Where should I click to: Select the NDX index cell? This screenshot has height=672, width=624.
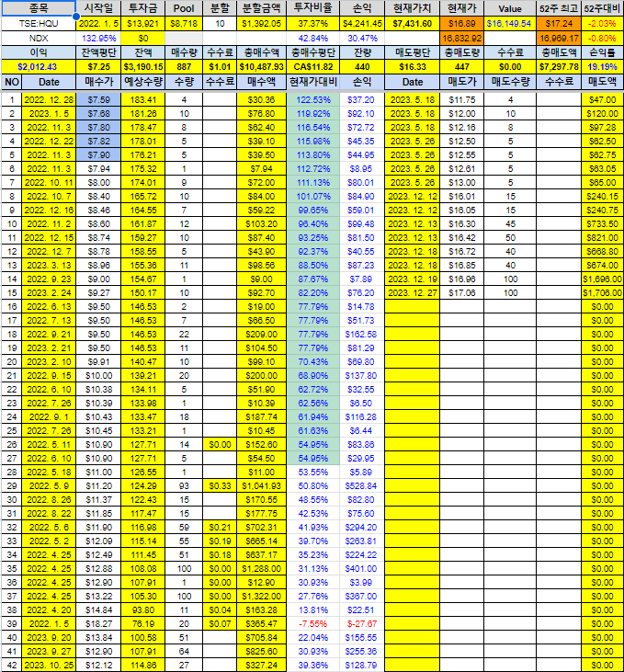point(39,38)
